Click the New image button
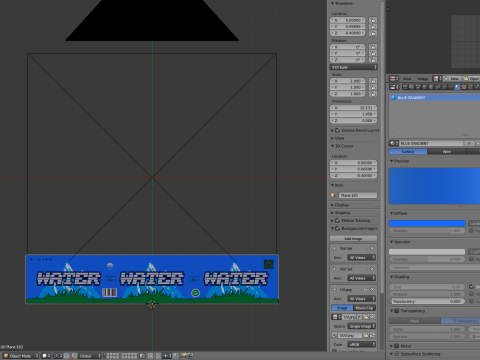 point(452,79)
